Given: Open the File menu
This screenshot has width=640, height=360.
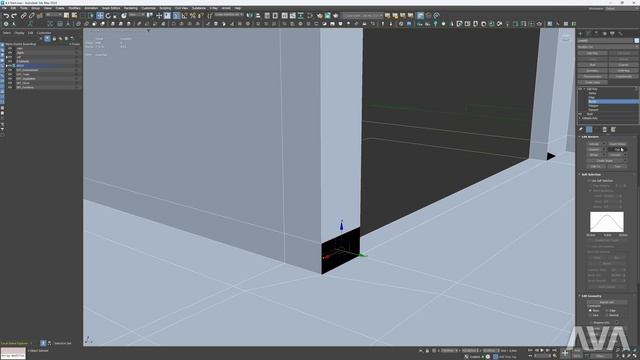Looking at the screenshot, I should tap(5, 8).
